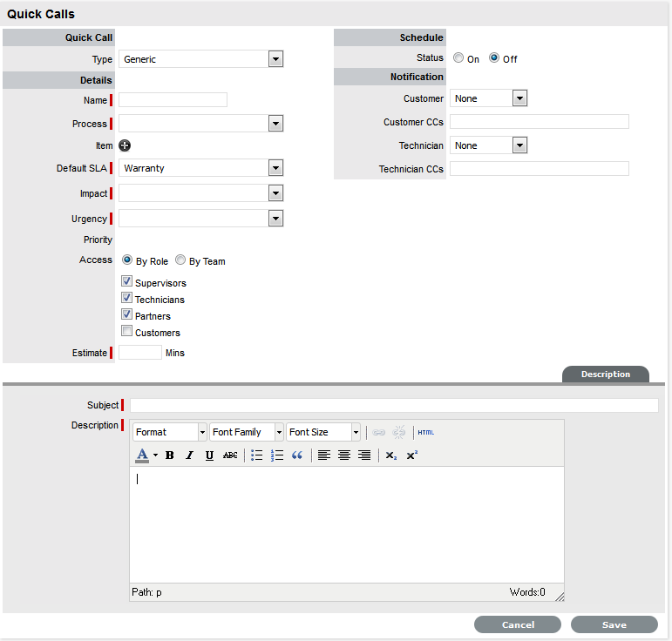Open the Impact dropdown
The height and width of the screenshot is (641, 672).
point(201,193)
